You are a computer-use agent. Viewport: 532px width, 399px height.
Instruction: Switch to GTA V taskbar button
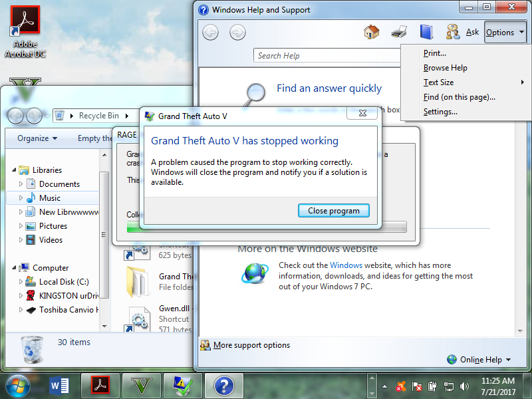coord(142,386)
